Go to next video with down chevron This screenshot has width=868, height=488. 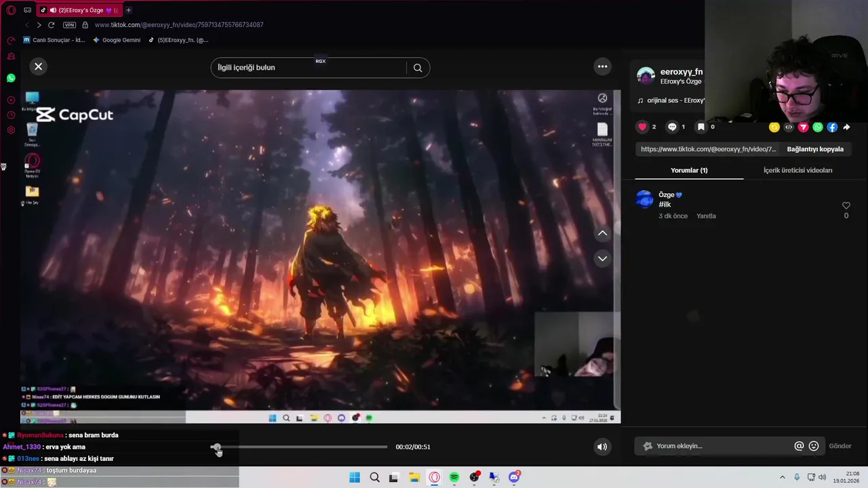click(x=602, y=258)
